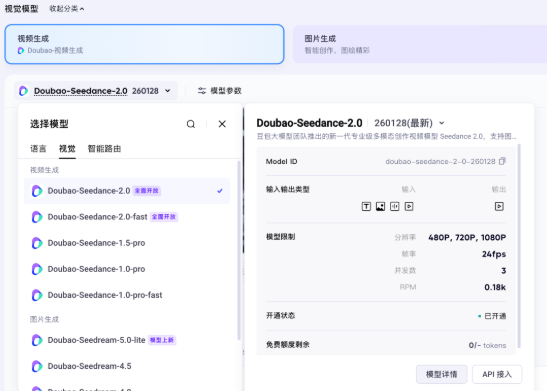Image resolution: width=547 pixels, height=391 pixels.
Task: Click the Doubao-Seedance-2.0 title in details panel
Action: coord(309,123)
